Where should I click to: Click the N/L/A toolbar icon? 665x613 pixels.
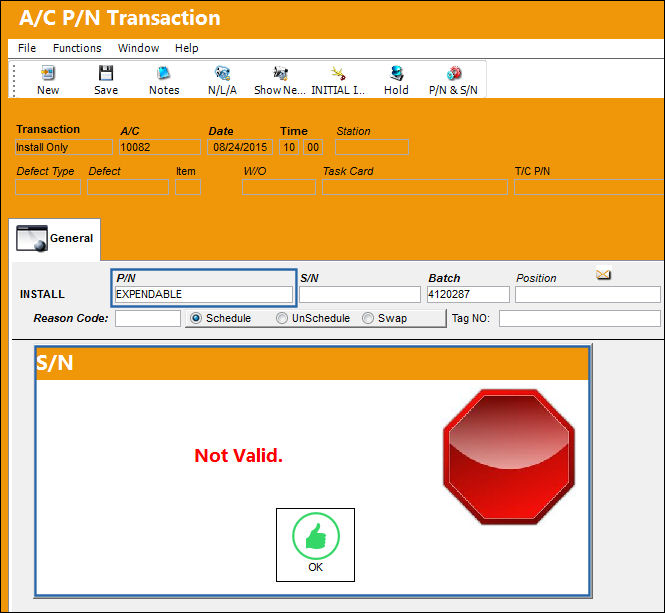pos(222,73)
